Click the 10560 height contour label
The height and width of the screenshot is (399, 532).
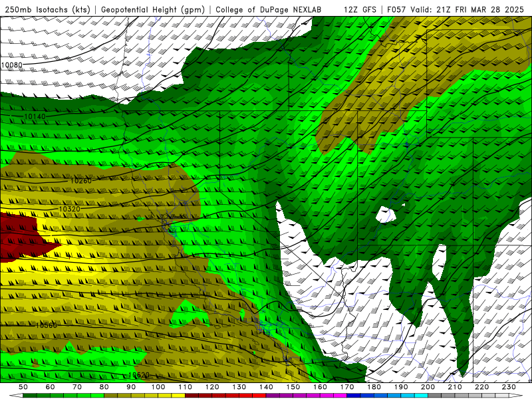point(46,325)
